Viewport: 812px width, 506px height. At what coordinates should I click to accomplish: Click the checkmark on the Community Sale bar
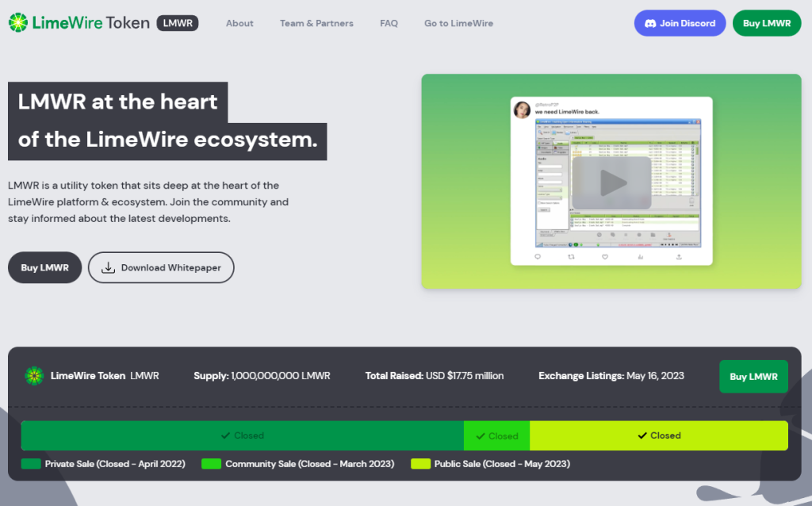[481, 436]
